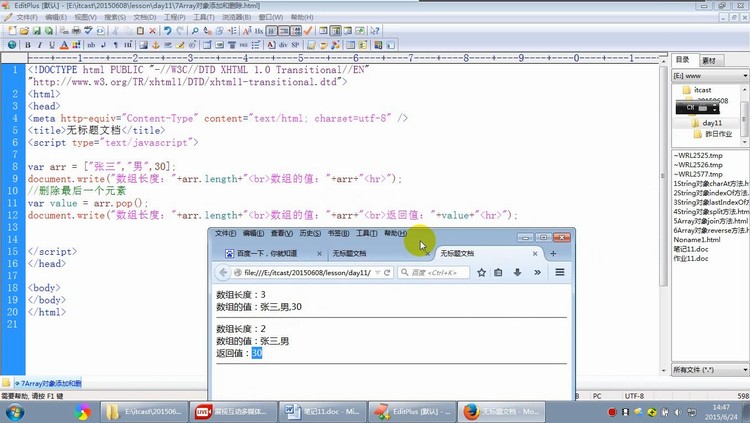
Task: Open Windows Start button
Action: tap(16, 412)
